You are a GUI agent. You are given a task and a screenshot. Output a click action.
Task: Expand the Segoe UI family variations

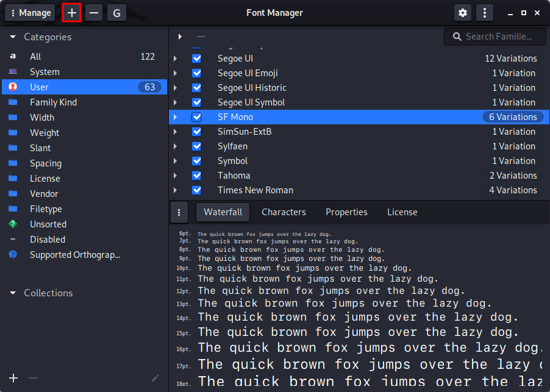click(x=175, y=59)
